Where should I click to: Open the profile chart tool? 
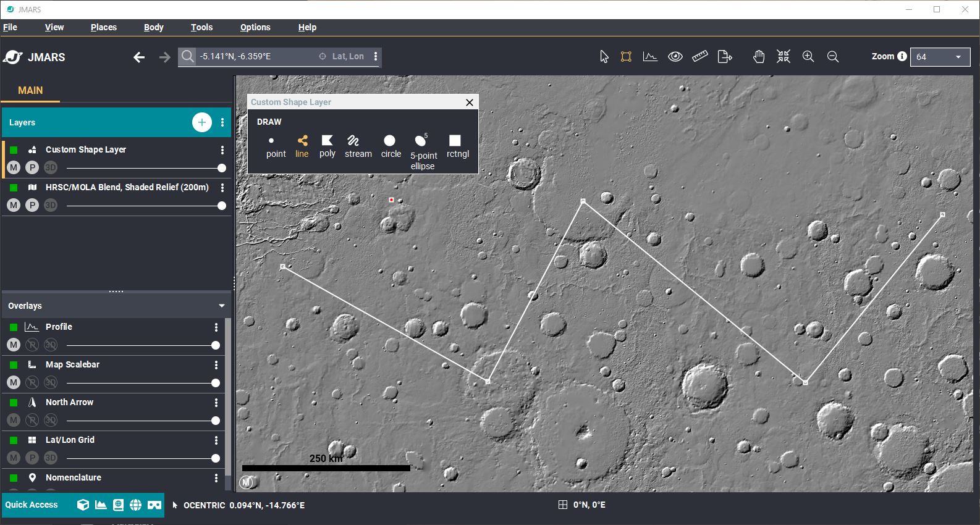650,57
